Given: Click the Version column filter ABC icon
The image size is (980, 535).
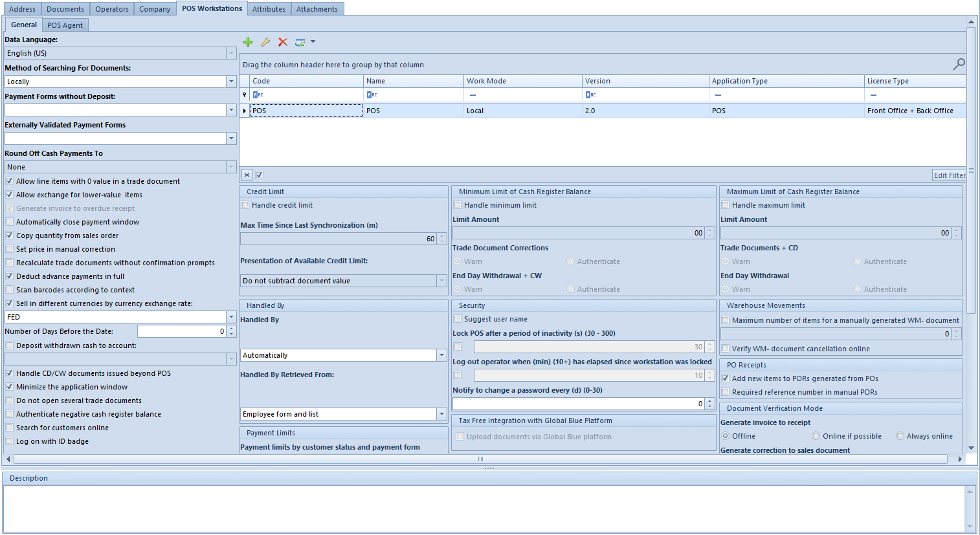Looking at the screenshot, I should pyautogui.click(x=591, y=94).
